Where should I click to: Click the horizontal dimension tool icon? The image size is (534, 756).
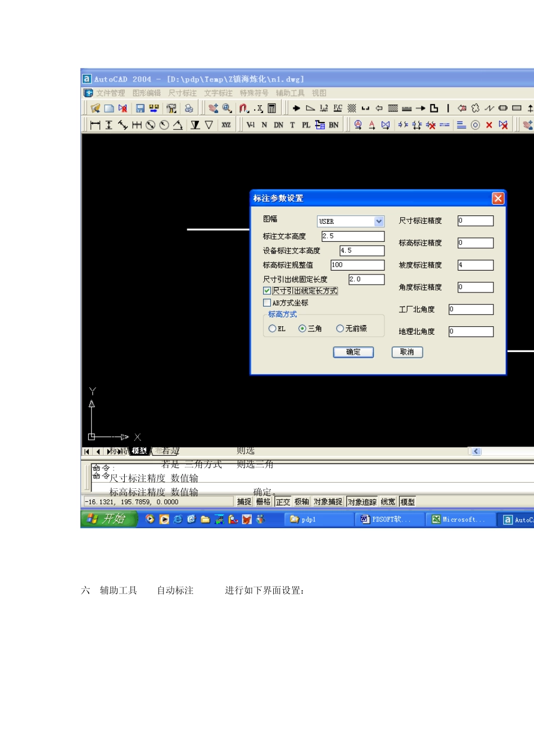pyautogui.click(x=95, y=125)
